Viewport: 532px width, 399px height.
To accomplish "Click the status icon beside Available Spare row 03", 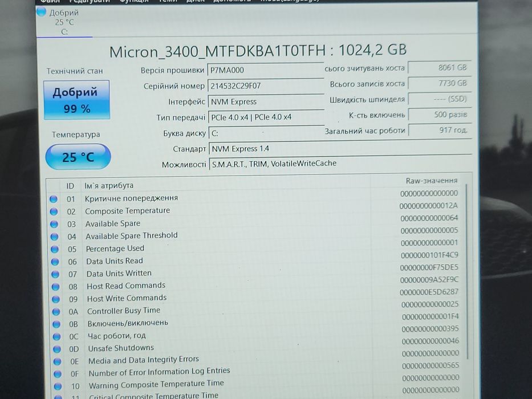I will click(54, 224).
